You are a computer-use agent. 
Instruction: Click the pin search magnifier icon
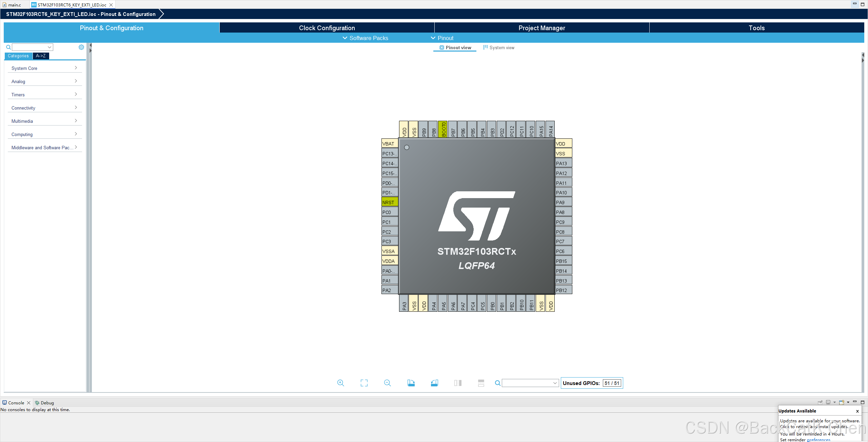point(497,383)
